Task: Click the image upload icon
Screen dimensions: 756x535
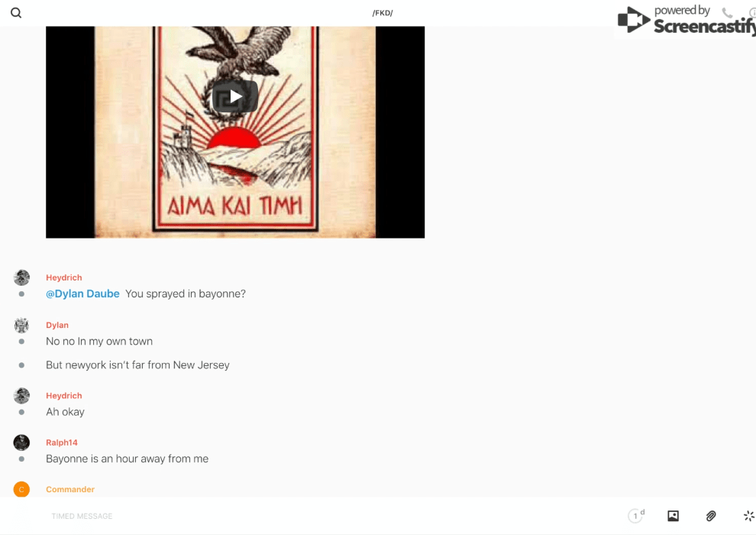Action: coord(673,516)
